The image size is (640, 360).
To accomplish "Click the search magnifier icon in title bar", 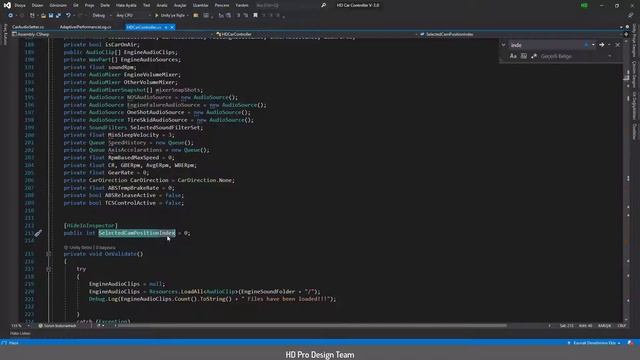I will click(x=323, y=5).
